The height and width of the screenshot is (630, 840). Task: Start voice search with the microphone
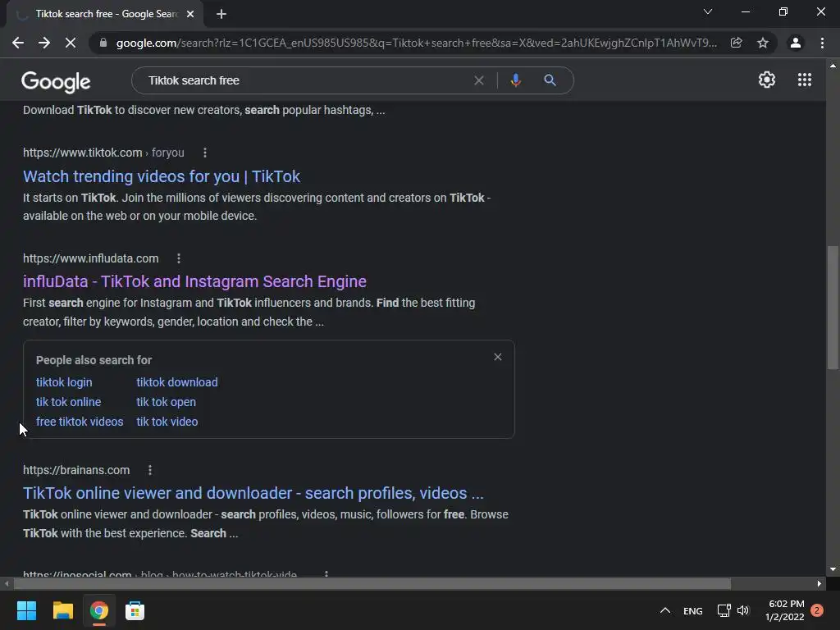tap(515, 80)
